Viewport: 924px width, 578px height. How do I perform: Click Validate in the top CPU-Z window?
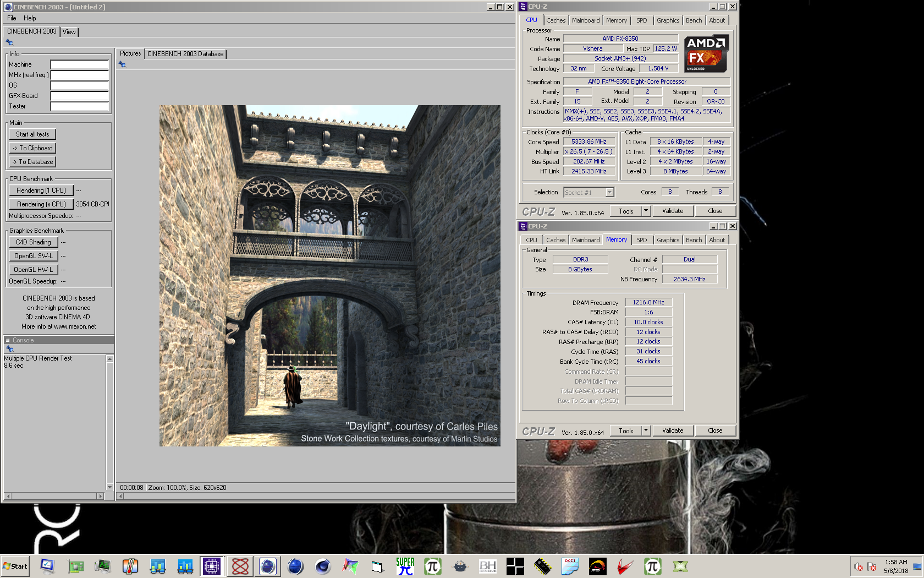673,211
